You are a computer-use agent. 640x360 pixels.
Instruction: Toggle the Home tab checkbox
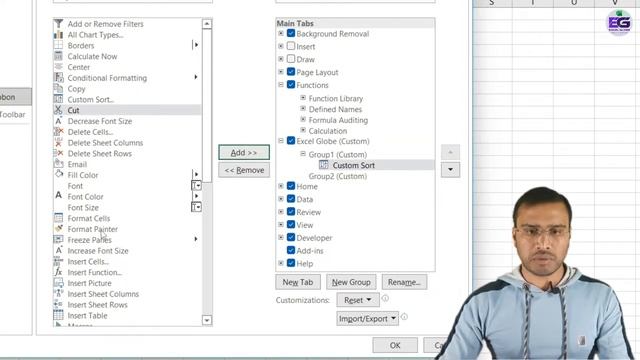[x=291, y=186]
